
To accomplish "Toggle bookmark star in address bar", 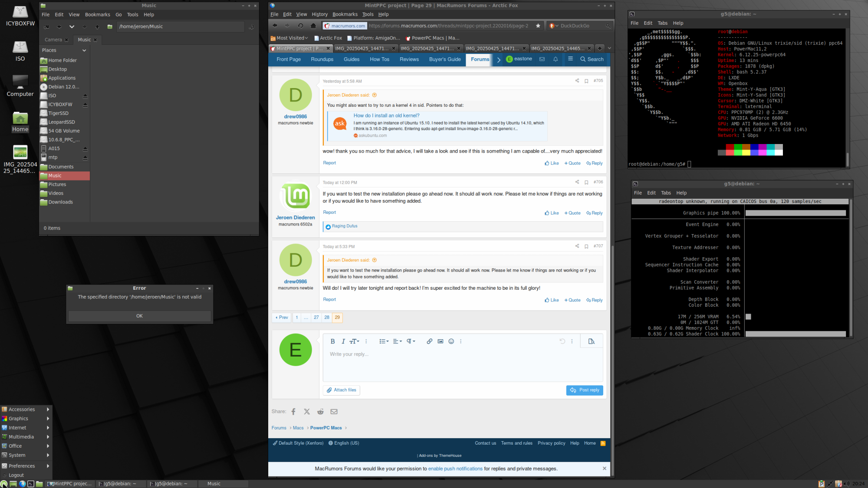I will coord(538,26).
